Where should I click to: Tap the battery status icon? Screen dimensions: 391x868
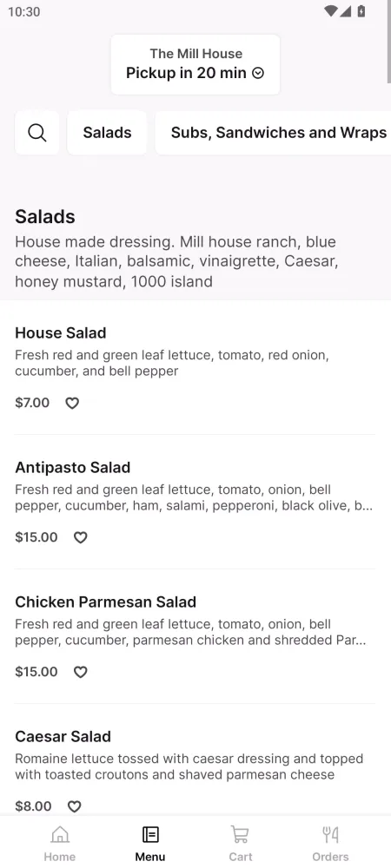point(361,11)
